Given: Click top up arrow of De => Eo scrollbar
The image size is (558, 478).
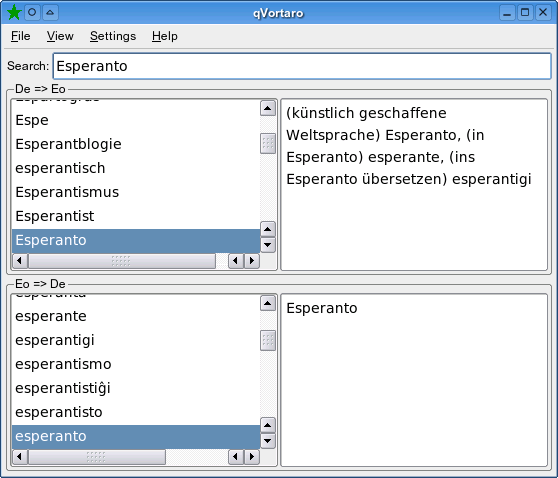Looking at the screenshot, I should [x=268, y=108].
